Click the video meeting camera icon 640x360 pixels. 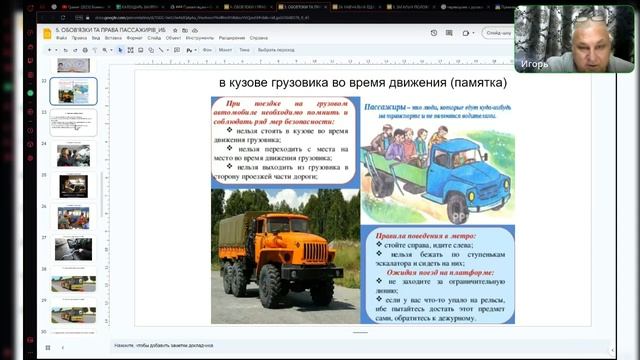pos(466,33)
